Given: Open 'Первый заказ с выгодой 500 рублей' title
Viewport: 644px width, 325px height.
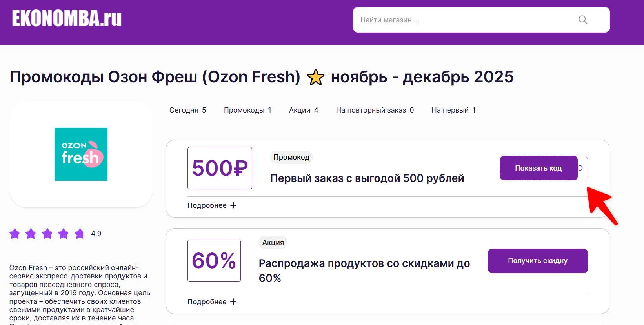Looking at the screenshot, I should tap(367, 178).
